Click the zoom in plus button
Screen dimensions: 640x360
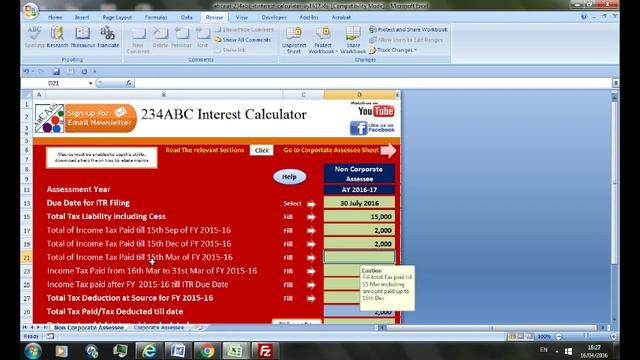point(613,336)
